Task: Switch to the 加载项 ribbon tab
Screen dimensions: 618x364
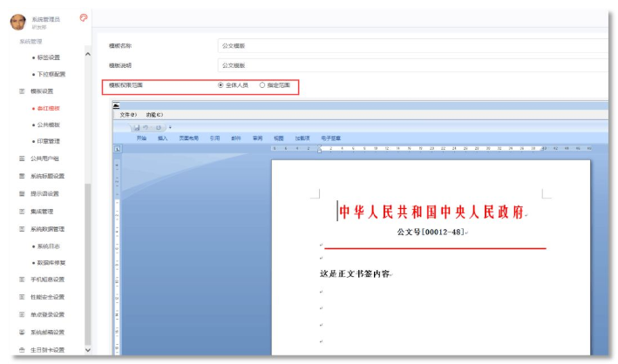Action: (302, 138)
